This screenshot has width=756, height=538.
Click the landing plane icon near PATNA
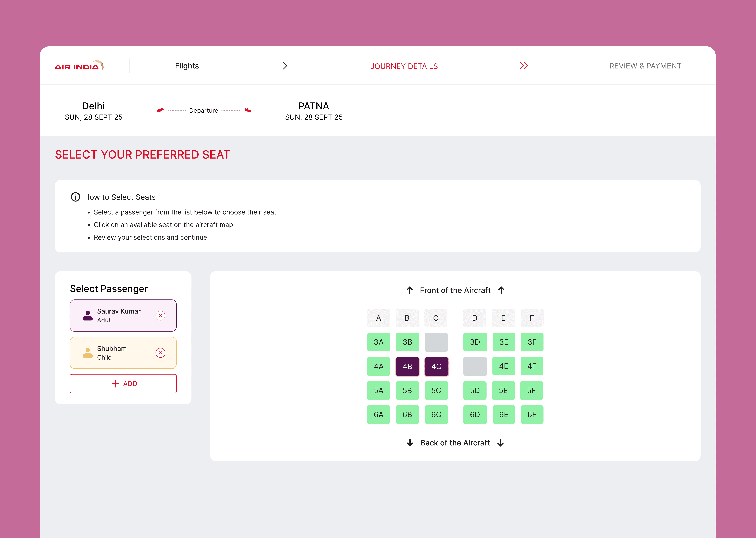(248, 110)
